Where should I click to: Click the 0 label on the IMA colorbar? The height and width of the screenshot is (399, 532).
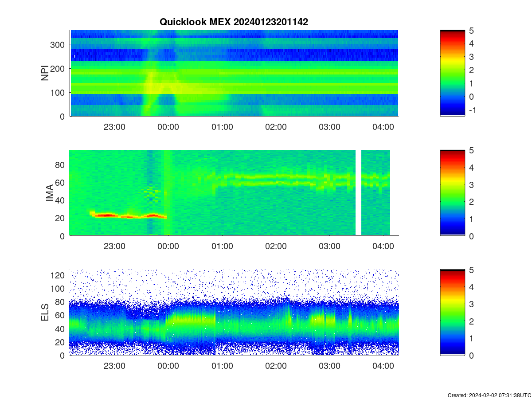point(471,236)
